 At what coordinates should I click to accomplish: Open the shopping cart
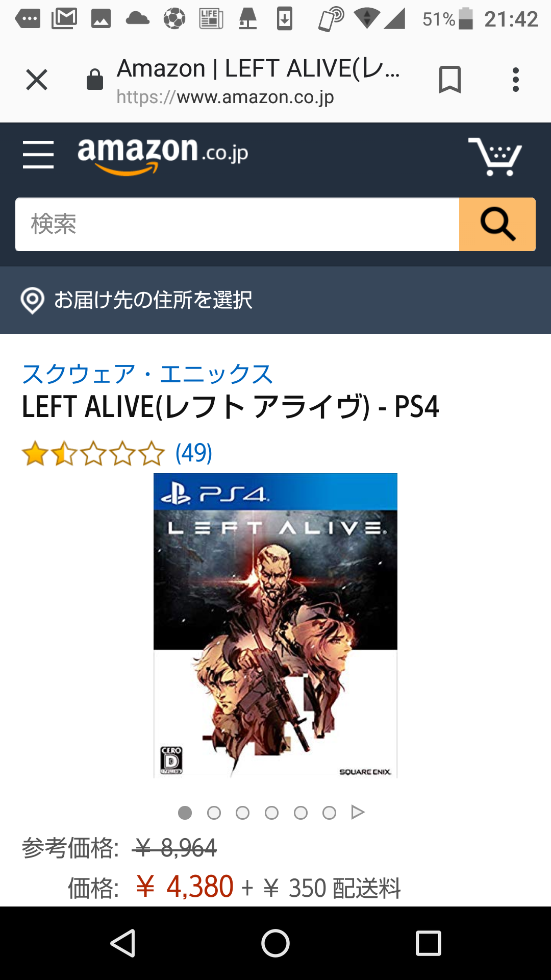click(495, 156)
